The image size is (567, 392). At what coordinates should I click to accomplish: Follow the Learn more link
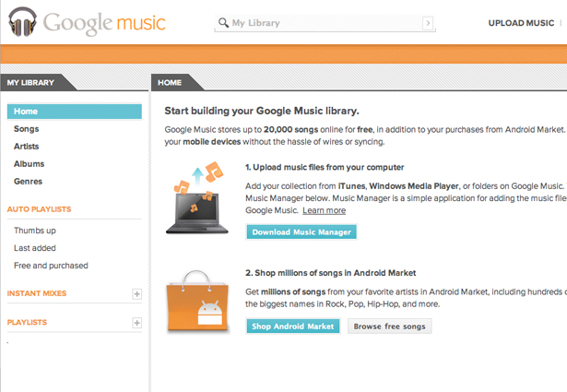pyautogui.click(x=324, y=210)
